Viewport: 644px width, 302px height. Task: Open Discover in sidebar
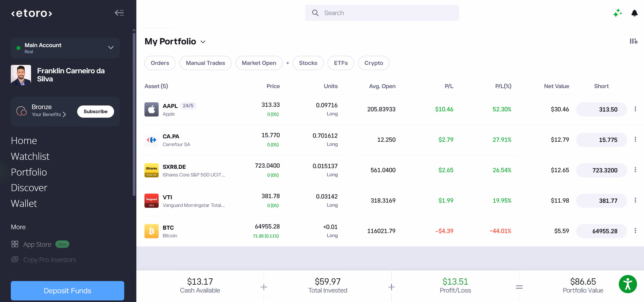(29, 188)
